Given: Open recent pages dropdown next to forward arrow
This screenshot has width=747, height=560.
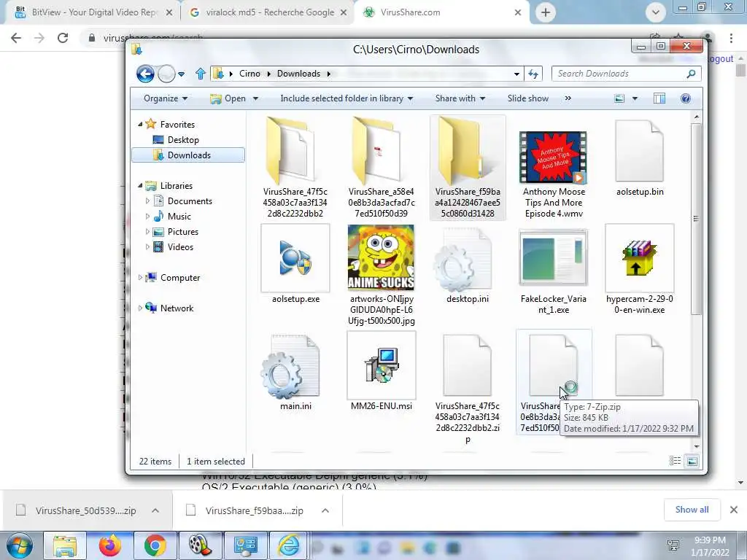Looking at the screenshot, I should click(x=181, y=74).
